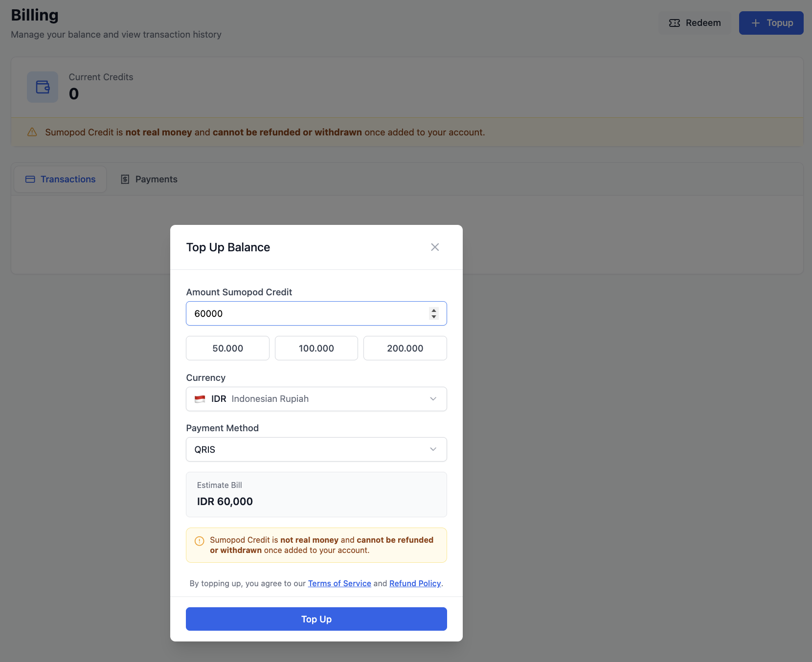Click the alert icon in the yellow warning box

click(199, 541)
